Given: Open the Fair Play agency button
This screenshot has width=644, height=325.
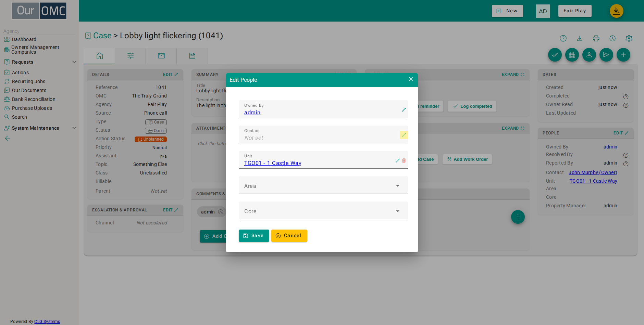Looking at the screenshot, I should [575, 11].
